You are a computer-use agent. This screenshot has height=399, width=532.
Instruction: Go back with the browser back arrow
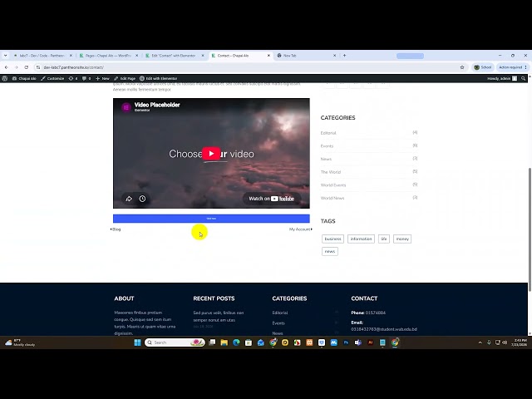click(7, 67)
